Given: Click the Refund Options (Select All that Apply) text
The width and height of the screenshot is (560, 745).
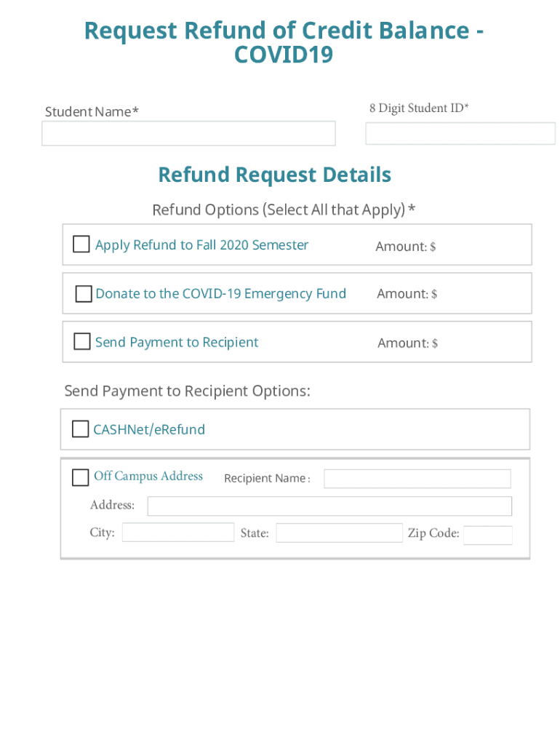Looking at the screenshot, I should click(x=284, y=210).
